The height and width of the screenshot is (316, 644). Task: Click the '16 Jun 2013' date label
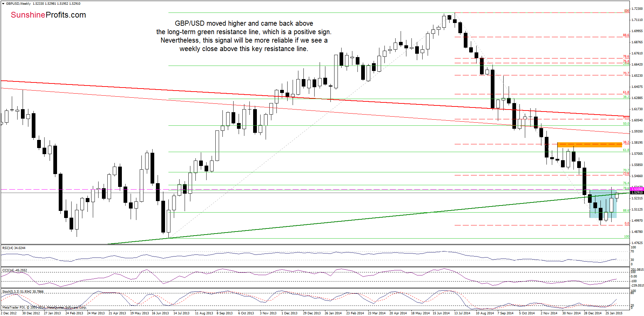tap(160, 313)
